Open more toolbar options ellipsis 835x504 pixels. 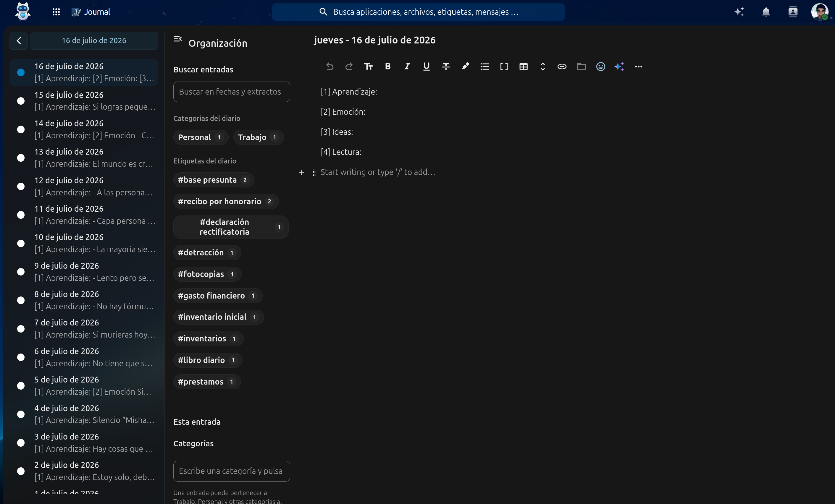[639, 67]
